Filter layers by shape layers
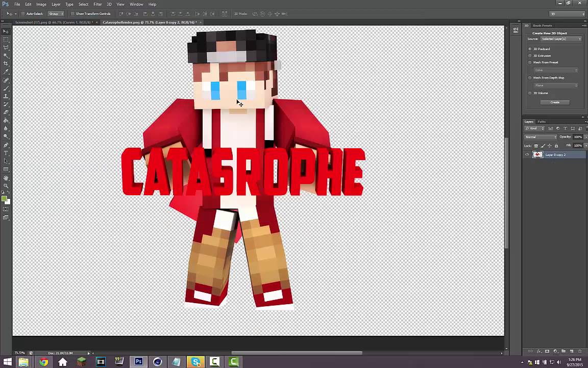588x368 pixels. pos(573,128)
